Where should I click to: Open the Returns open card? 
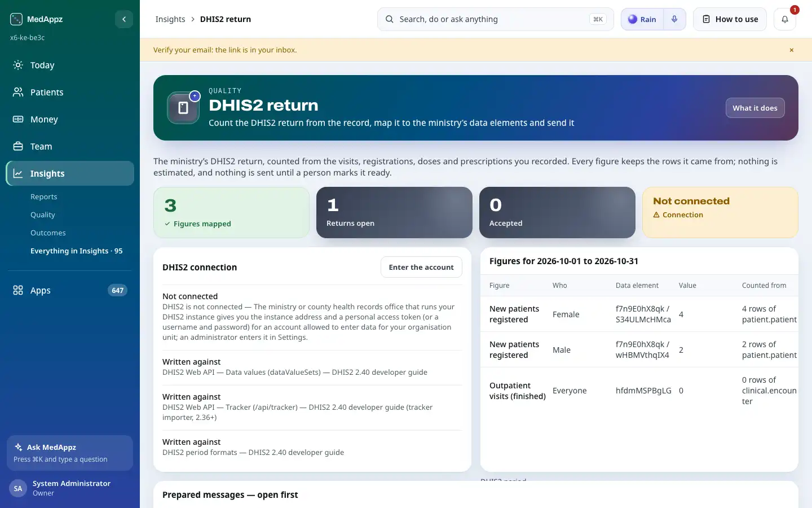(x=394, y=212)
